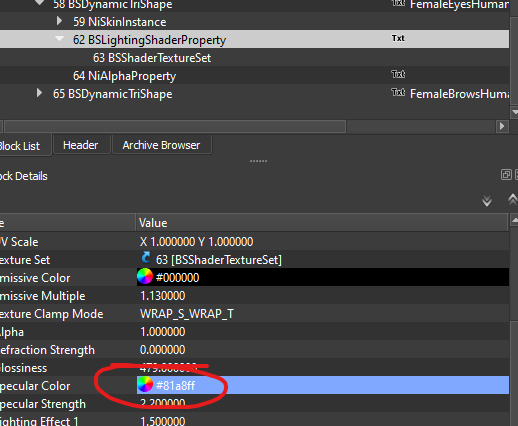Image resolution: width=518 pixels, height=426 pixels.
Task: Select the 63 [BSShaderTextureSet] value
Action: coord(219,260)
